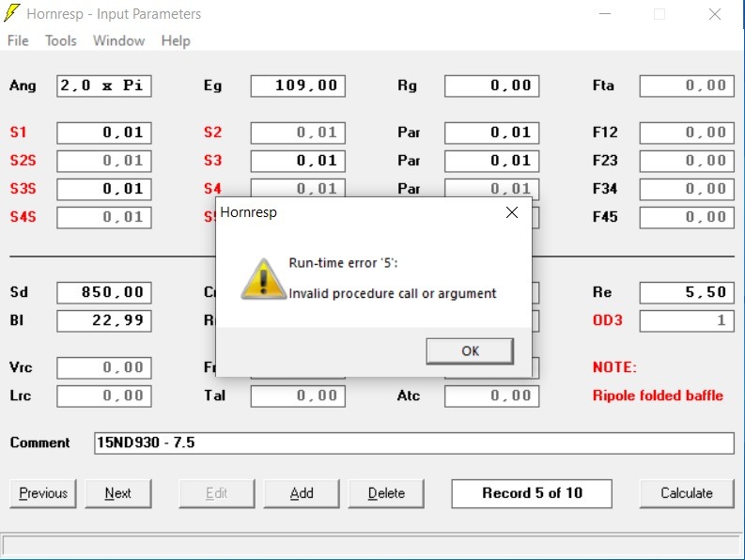The height and width of the screenshot is (560, 745).
Task: Click the warning icon in the error dialog
Action: 264,279
